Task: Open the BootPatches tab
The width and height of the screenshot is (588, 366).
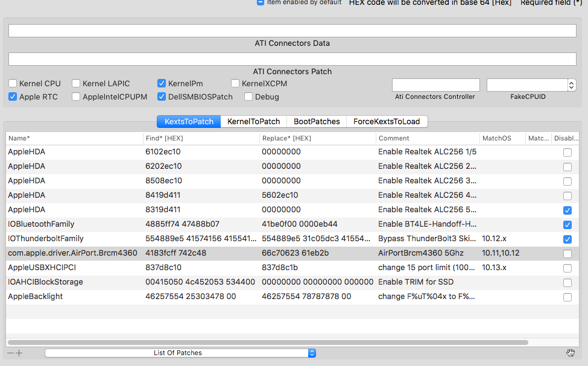Action: [317, 121]
